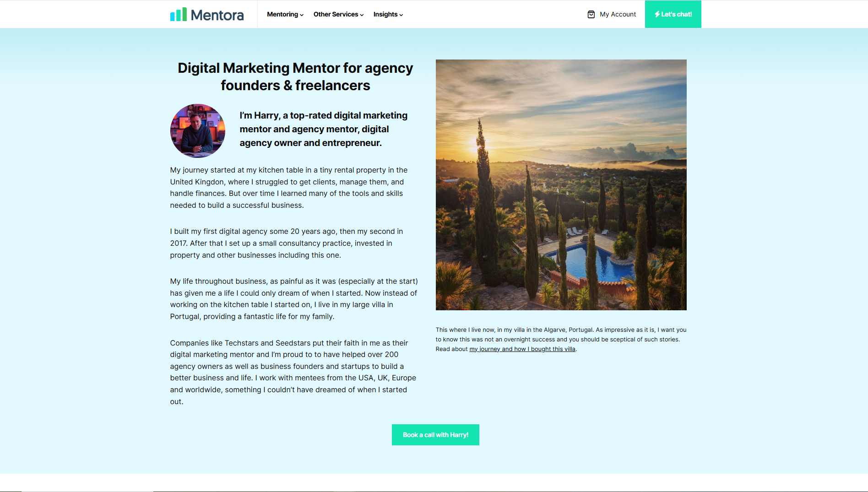Expand the Other Services dropdown chevron
The image size is (868, 492).
[362, 15]
